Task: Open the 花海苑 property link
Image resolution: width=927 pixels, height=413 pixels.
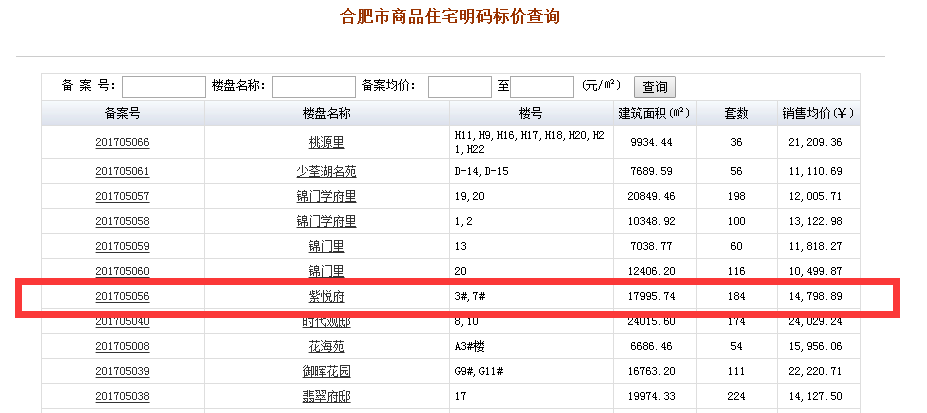Action: point(326,347)
